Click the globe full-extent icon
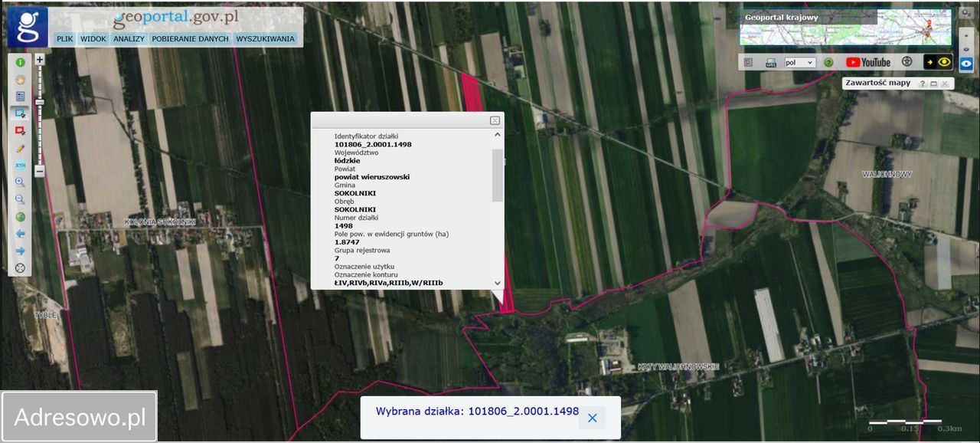 point(20,217)
